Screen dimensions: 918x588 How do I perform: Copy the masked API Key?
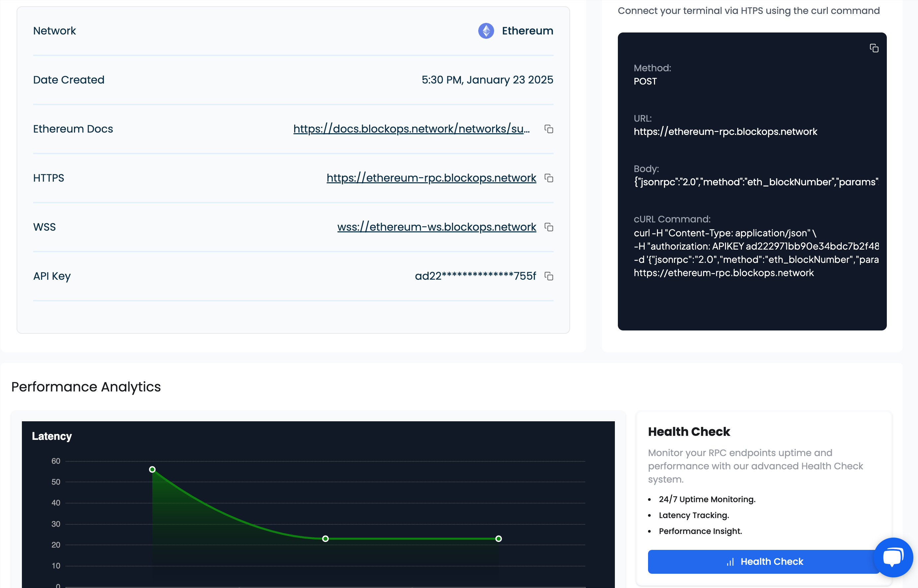pos(549,276)
